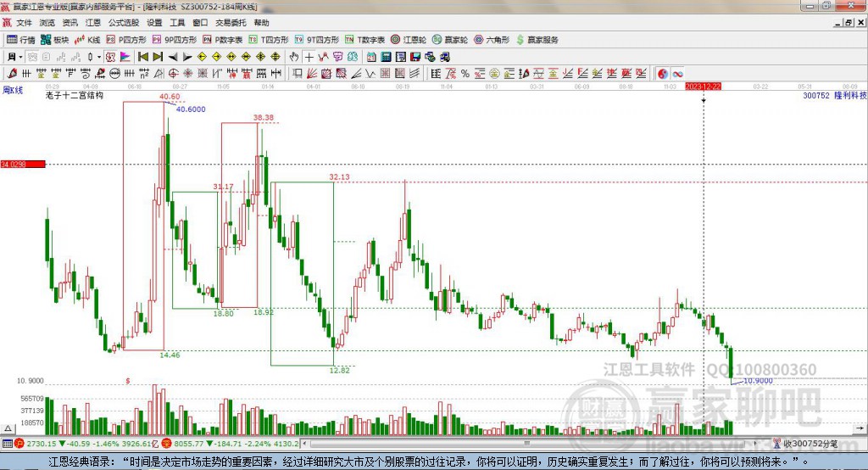Screen dimensions: 868x470
Task: Click the red pencil drawing tool
Action: pyautogui.click(x=12, y=74)
